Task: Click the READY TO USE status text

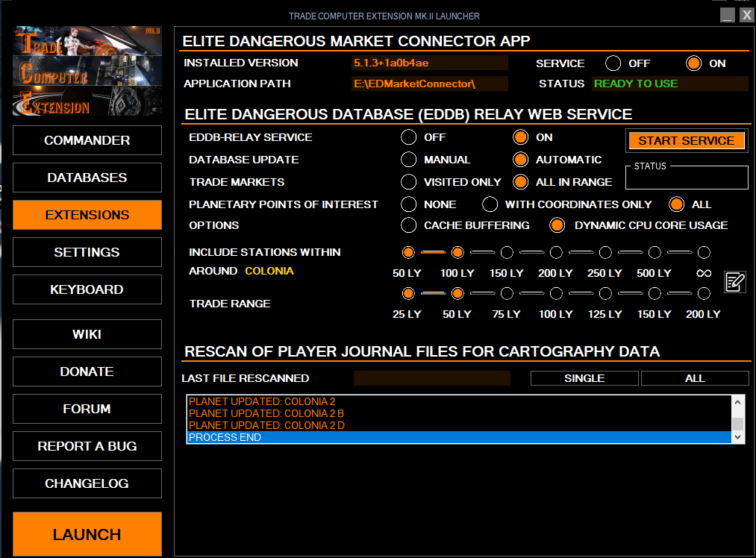Action: pos(635,84)
